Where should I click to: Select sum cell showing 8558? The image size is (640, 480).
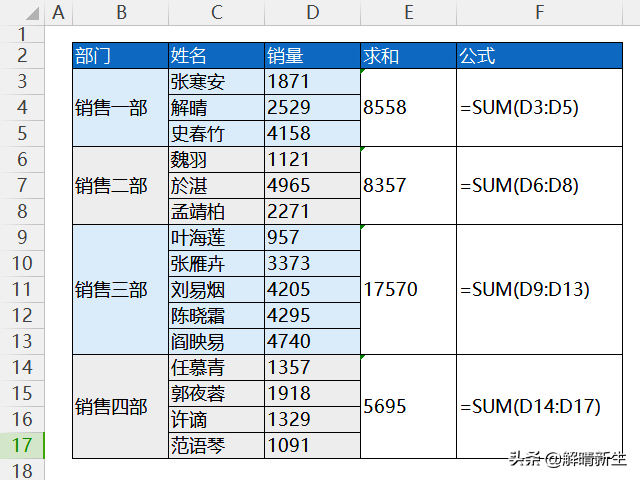pyautogui.click(x=409, y=108)
